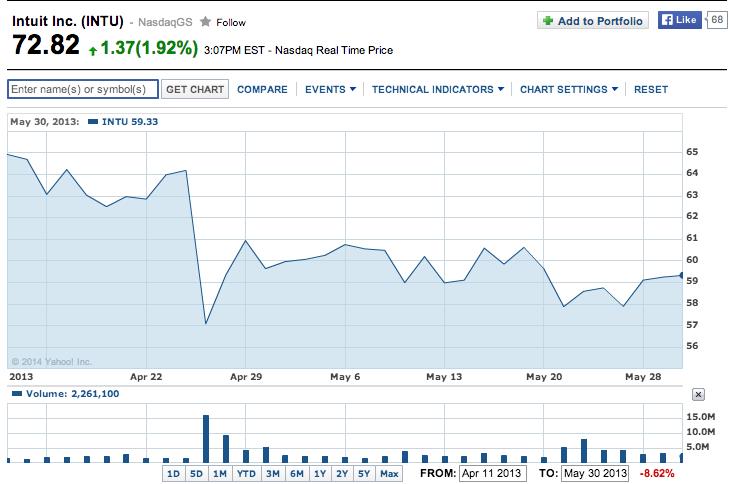The image size is (737, 484).
Task: Click the May 20 x-axis label
Action: 544,377
